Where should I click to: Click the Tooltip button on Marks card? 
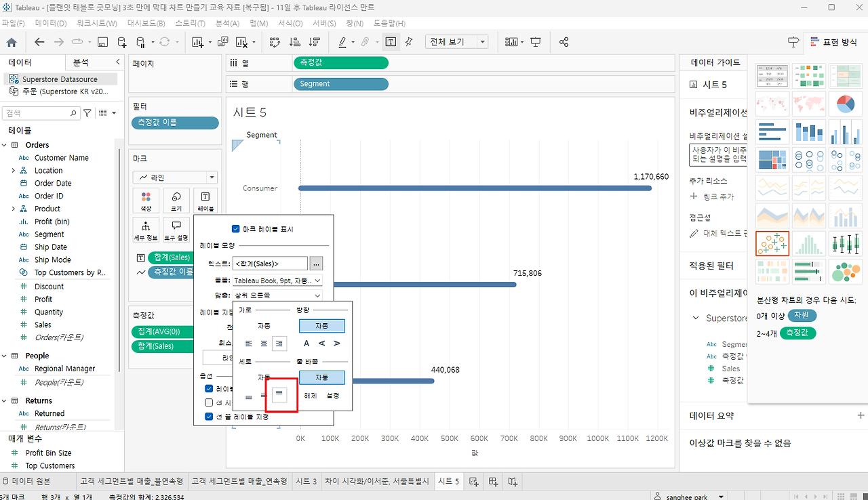[x=176, y=230]
